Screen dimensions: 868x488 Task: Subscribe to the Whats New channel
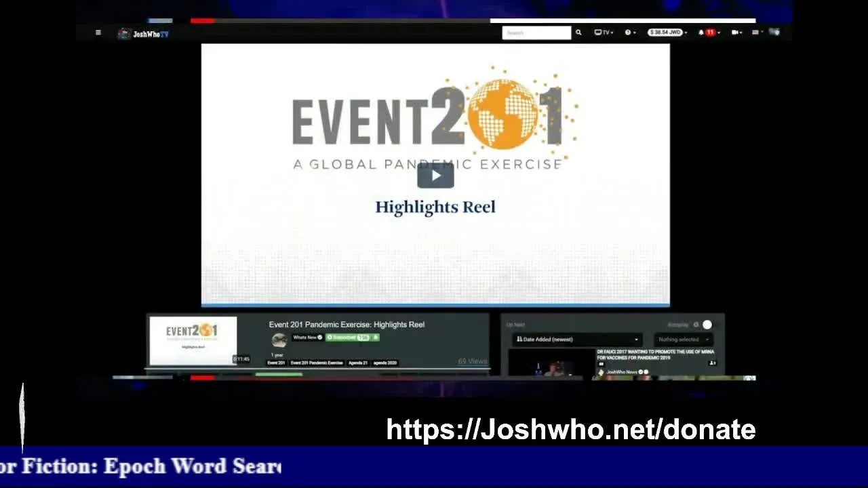[x=347, y=338]
